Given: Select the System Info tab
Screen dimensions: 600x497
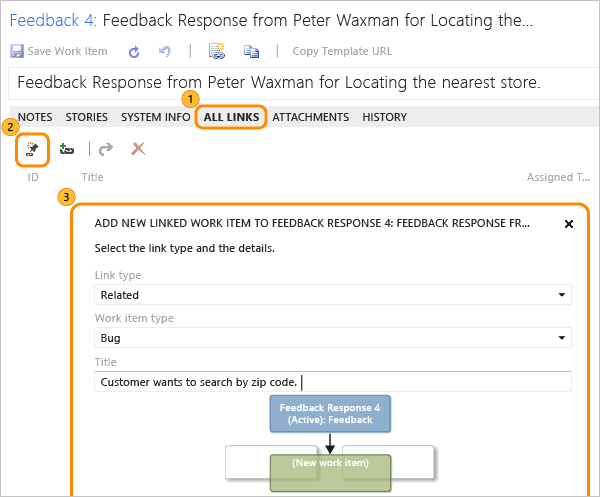Looking at the screenshot, I should 155,117.
